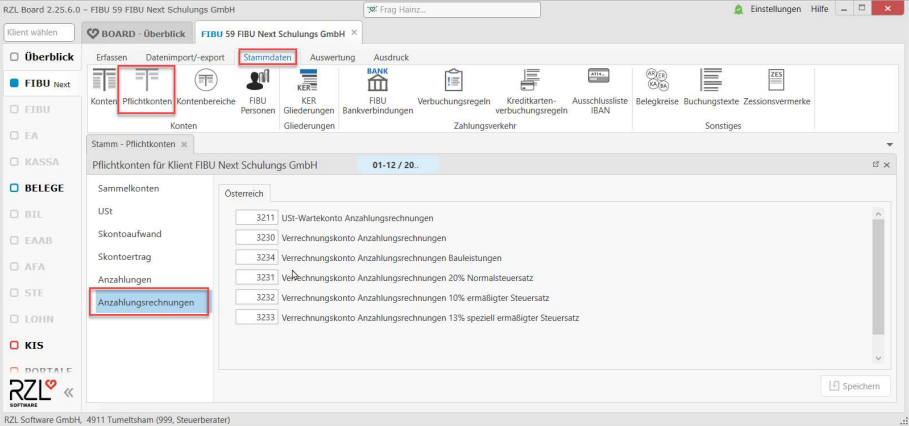
Task: Open the Buchungstexte icon
Action: pyautogui.click(x=711, y=88)
